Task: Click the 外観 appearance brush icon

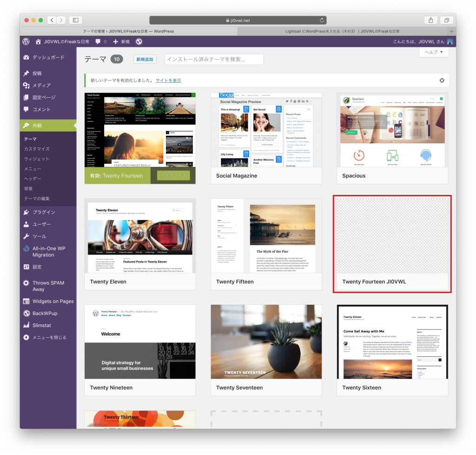Action: [26, 126]
